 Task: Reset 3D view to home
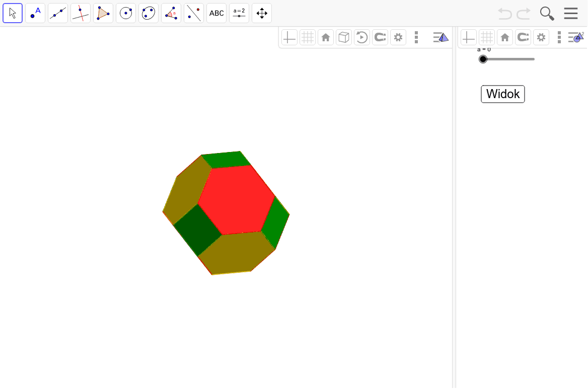326,37
